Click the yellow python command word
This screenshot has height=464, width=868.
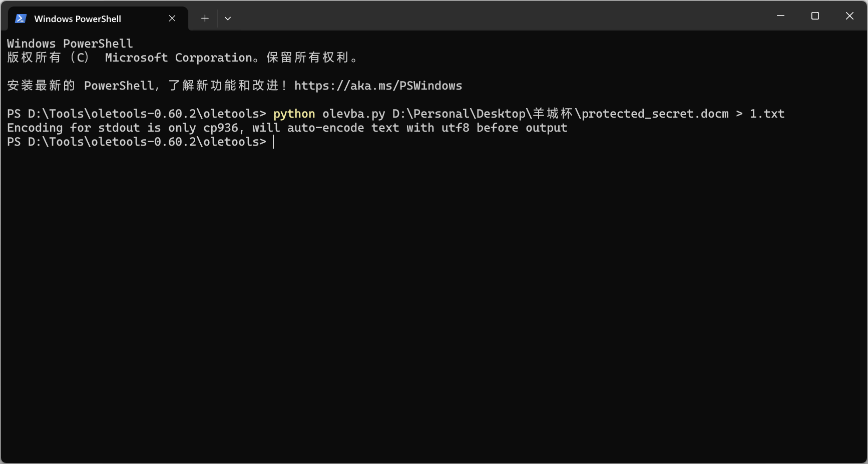click(294, 114)
